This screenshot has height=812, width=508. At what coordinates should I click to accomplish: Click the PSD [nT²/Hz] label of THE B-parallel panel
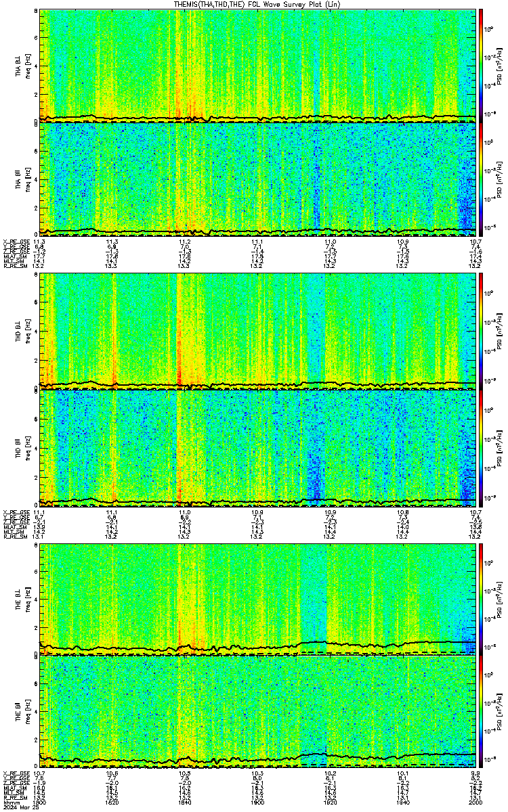coord(499,711)
